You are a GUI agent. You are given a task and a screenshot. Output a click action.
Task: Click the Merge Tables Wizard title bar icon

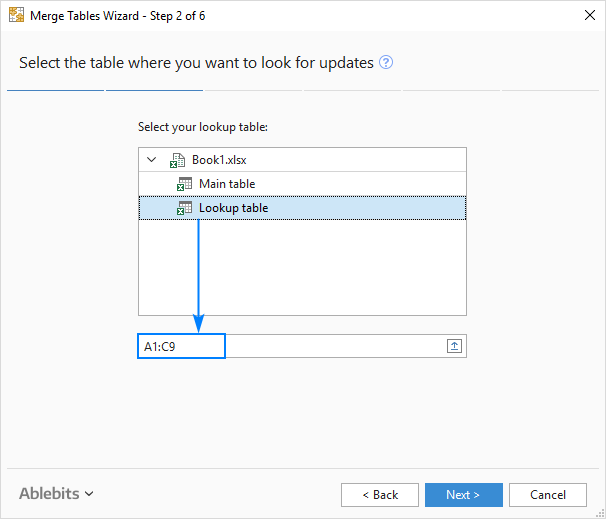click(16, 16)
